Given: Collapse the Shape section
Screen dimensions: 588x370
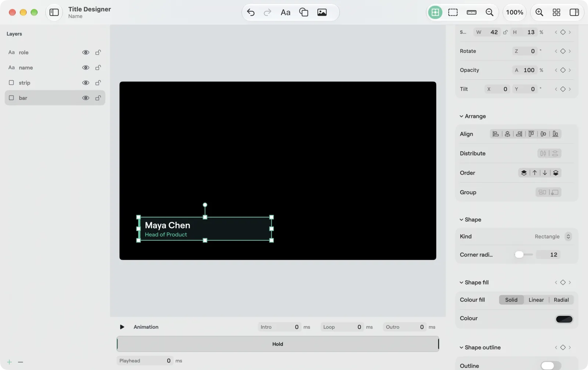Looking at the screenshot, I should pos(461,220).
